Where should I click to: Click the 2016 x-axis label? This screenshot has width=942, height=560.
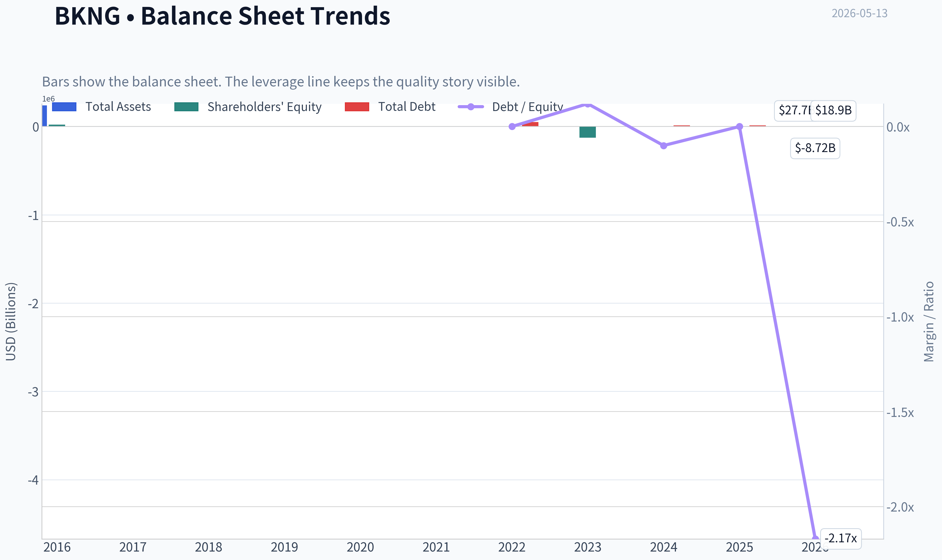coord(57,547)
